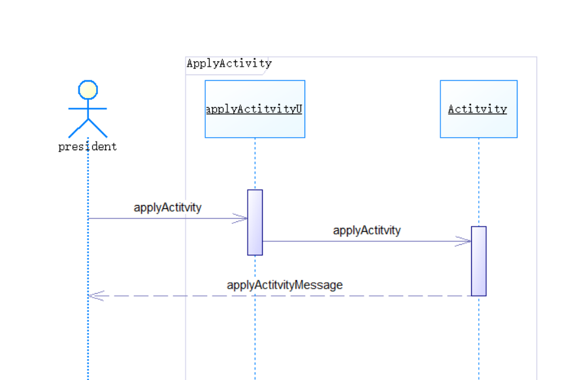Click the applyActitvityMessage return label
This screenshot has height=380, width=588.
285,285
